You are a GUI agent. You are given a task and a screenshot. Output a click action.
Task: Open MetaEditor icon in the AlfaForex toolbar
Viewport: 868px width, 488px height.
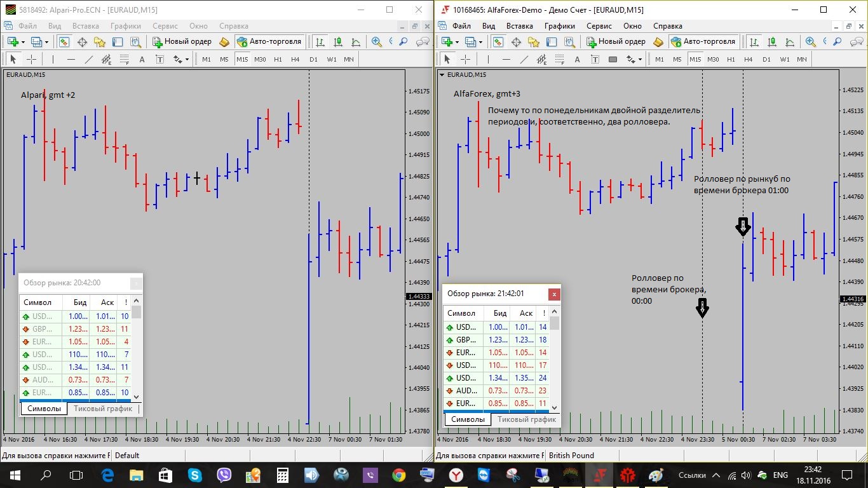[658, 42]
